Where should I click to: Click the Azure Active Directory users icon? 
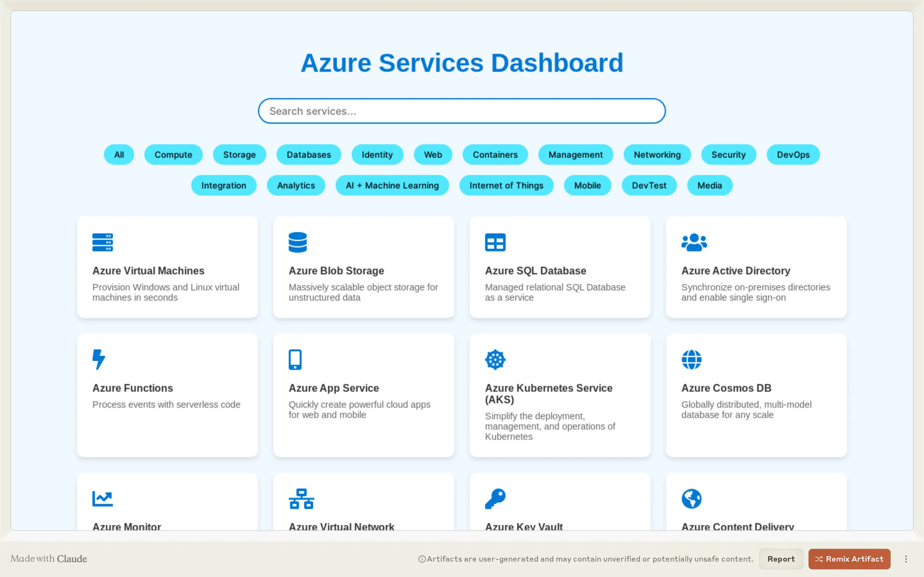click(694, 242)
